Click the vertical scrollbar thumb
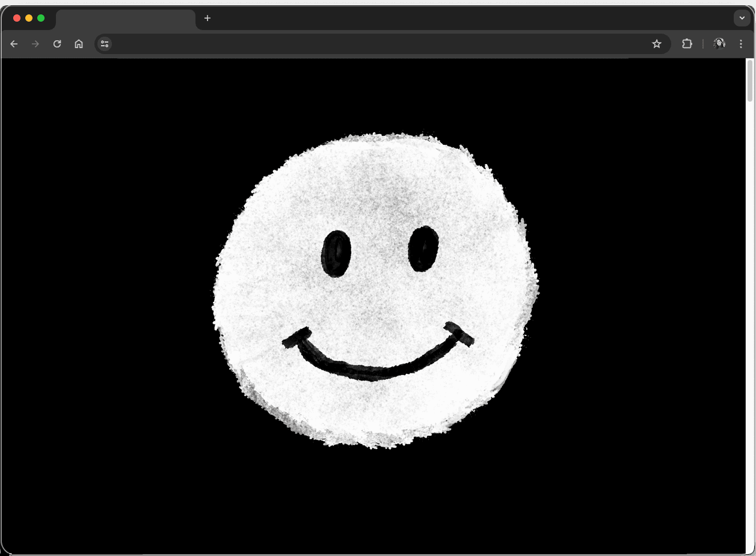This screenshot has height=556, width=756. 750,81
